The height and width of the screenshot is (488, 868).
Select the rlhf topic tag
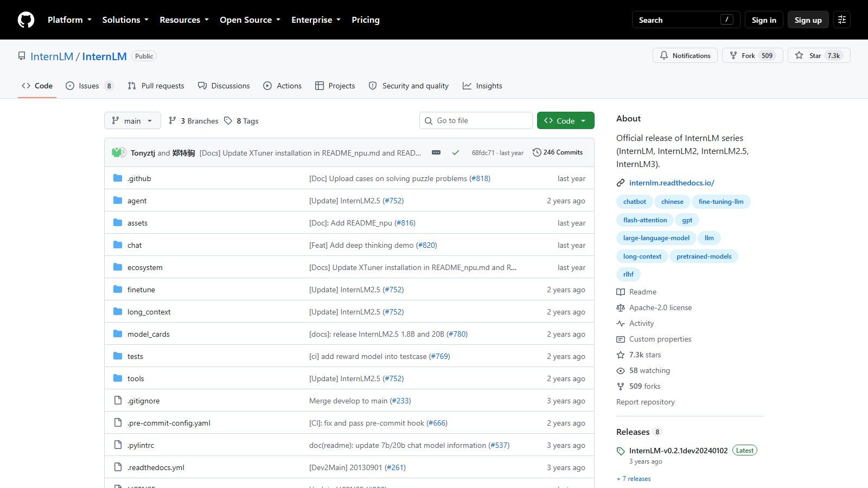pyautogui.click(x=628, y=274)
